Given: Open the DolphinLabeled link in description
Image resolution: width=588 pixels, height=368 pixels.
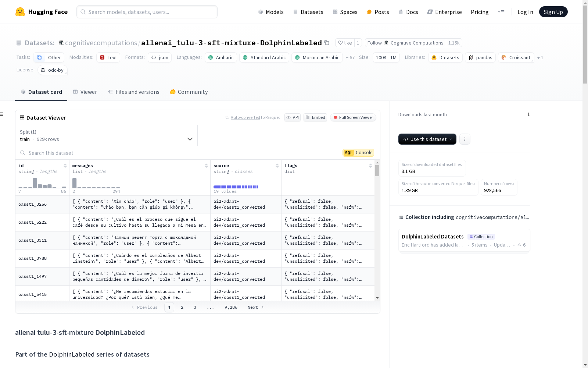Looking at the screenshot, I should click(x=72, y=354).
